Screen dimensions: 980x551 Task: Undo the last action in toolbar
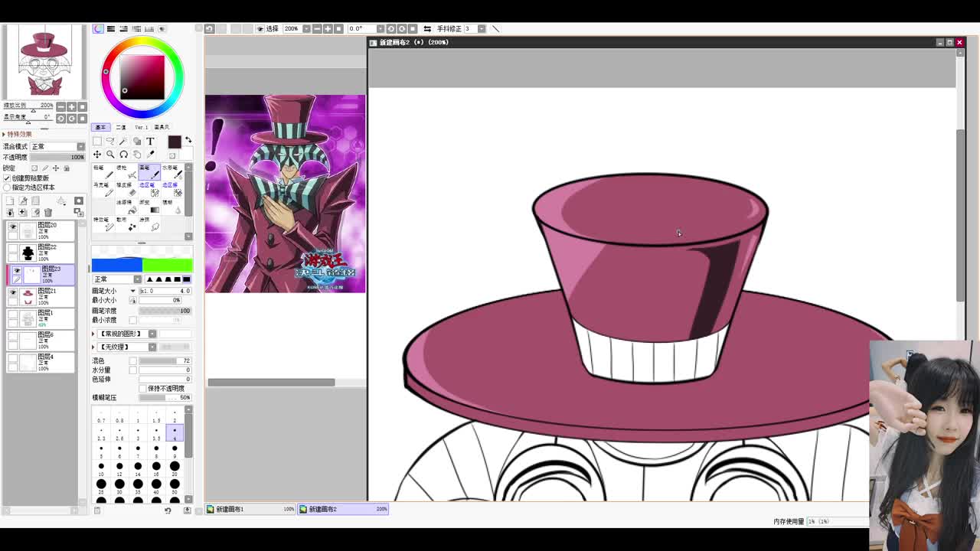coord(210,28)
